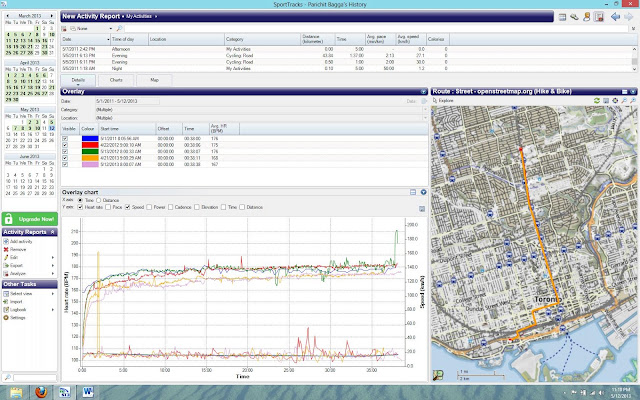
Task: Click the Explore button above the map
Action: 443,100
